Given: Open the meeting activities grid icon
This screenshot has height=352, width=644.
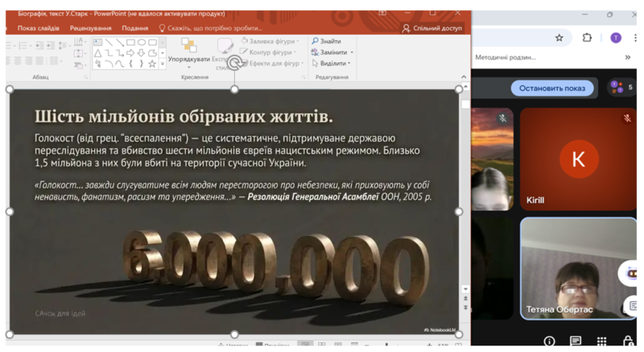Looking at the screenshot, I should (x=601, y=342).
